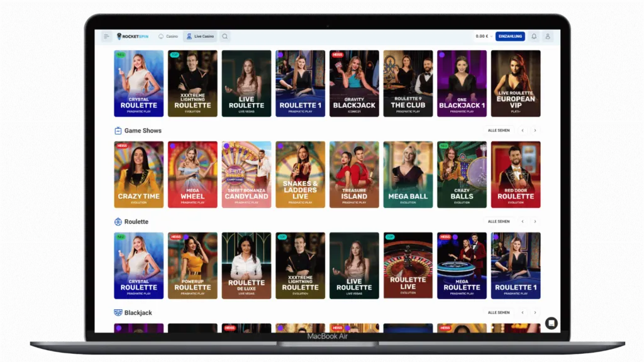Open Roulette 1 in Roulette section
The height and width of the screenshot is (362, 644).
pos(516,266)
